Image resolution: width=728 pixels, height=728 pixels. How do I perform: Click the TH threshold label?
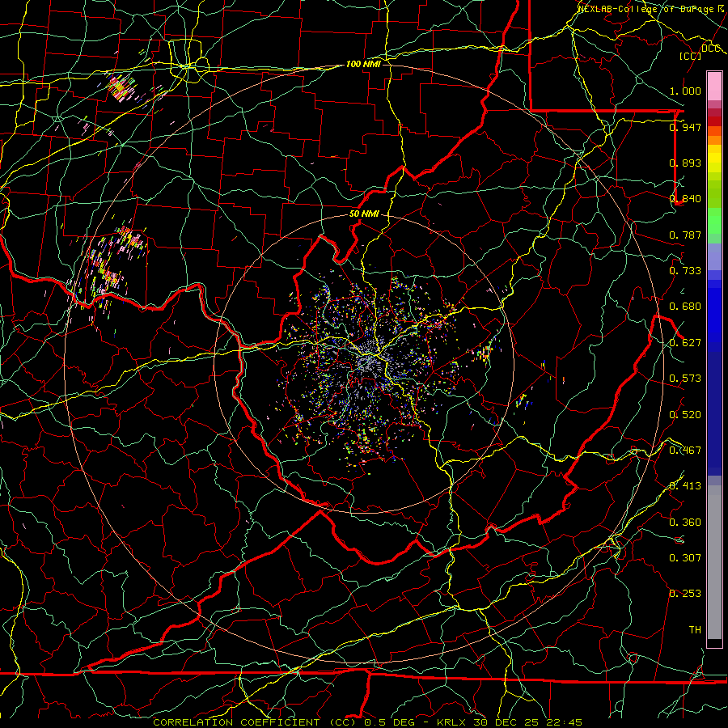click(x=695, y=630)
